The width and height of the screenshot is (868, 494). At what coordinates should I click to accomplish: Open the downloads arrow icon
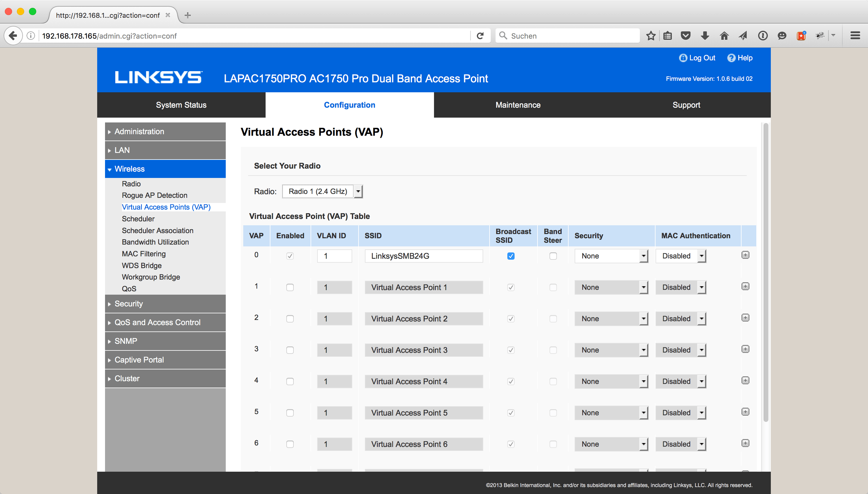pyautogui.click(x=705, y=36)
